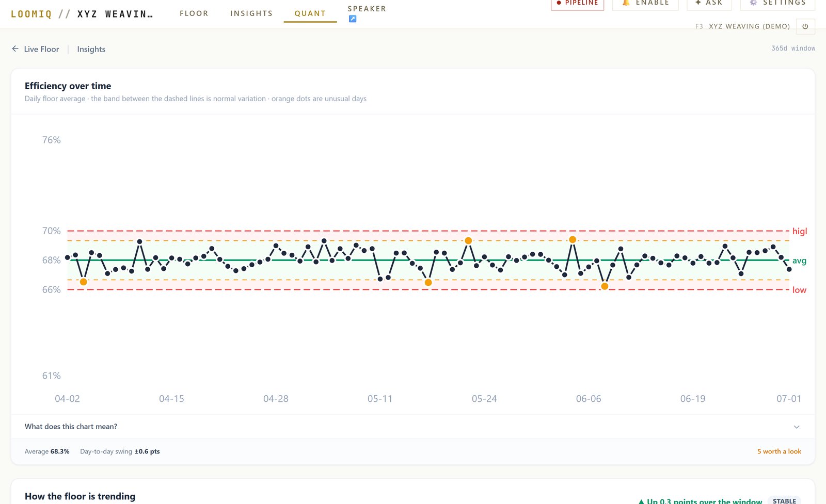Go to Live Floor link
Viewport: 826px width, 504px height.
(x=41, y=49)
